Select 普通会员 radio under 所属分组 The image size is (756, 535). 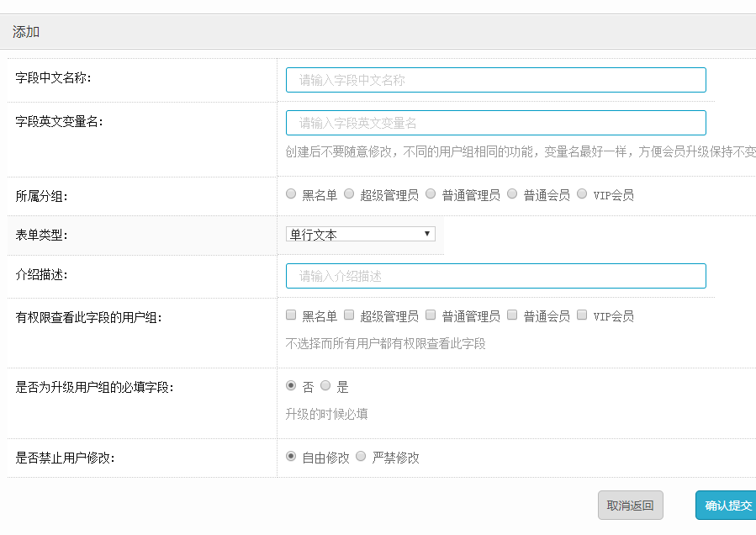(512, 194)
